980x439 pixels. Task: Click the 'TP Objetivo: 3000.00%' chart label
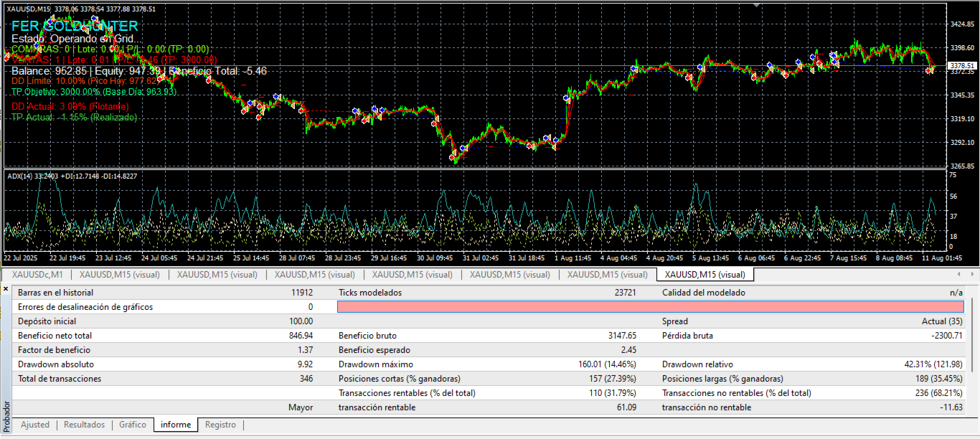pos(94,92)
